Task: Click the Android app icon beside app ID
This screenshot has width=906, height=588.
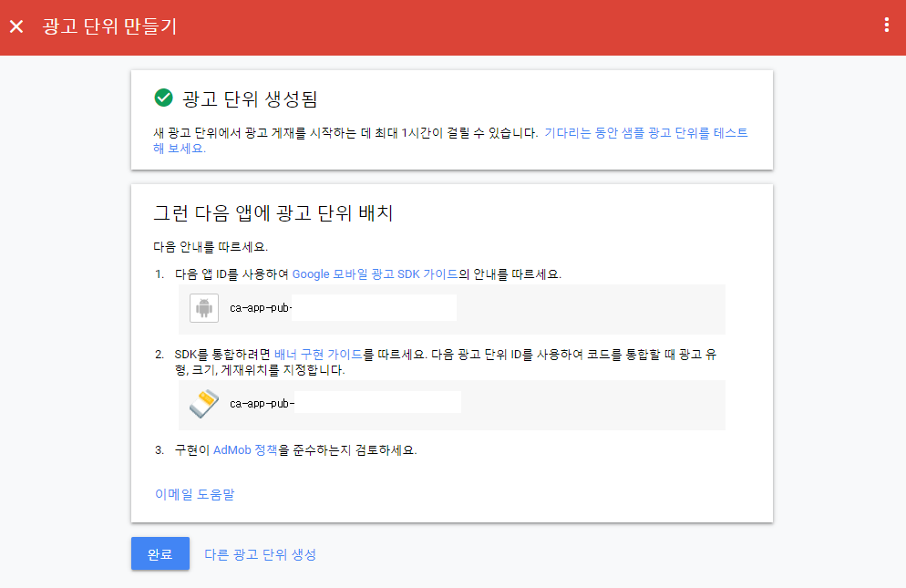Action: (x=204, y=307)
